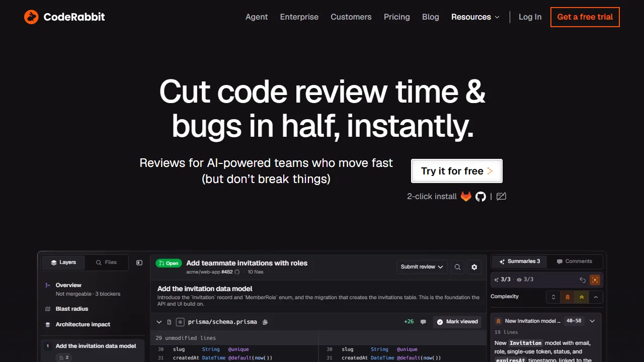Click the orange focus target icon
The width and height of the screenshot is (644, 362).
pyautogui.click(x=595, y=280)
